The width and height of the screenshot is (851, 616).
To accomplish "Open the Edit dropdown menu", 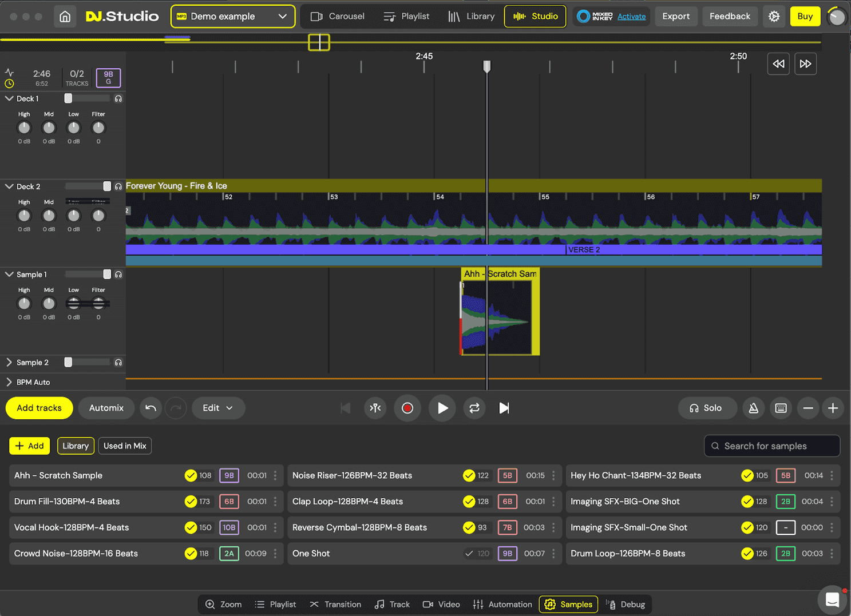I will point(217,408).
